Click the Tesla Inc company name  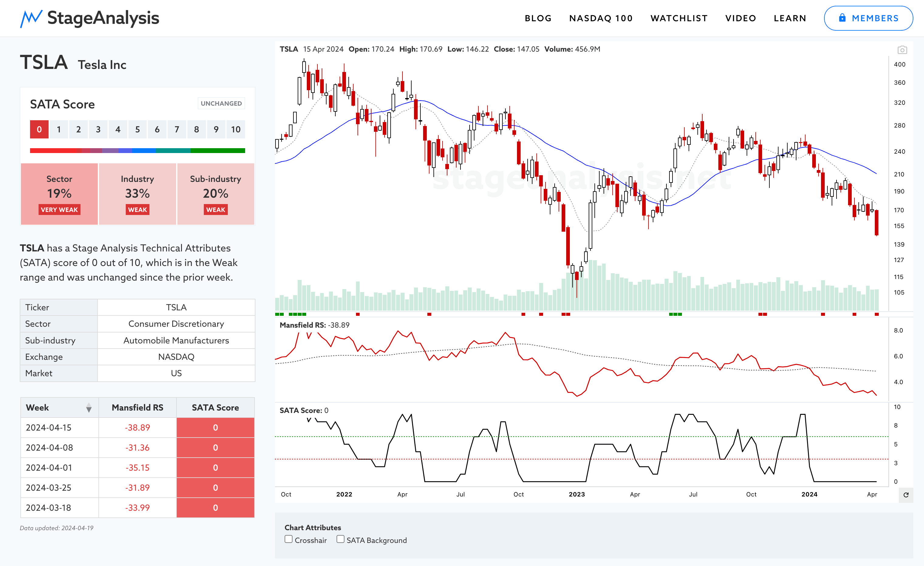pyautogui.click(x=102, y=65)
